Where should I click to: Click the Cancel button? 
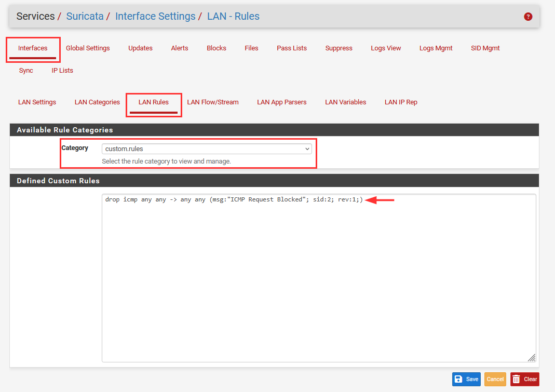(495, 379)
